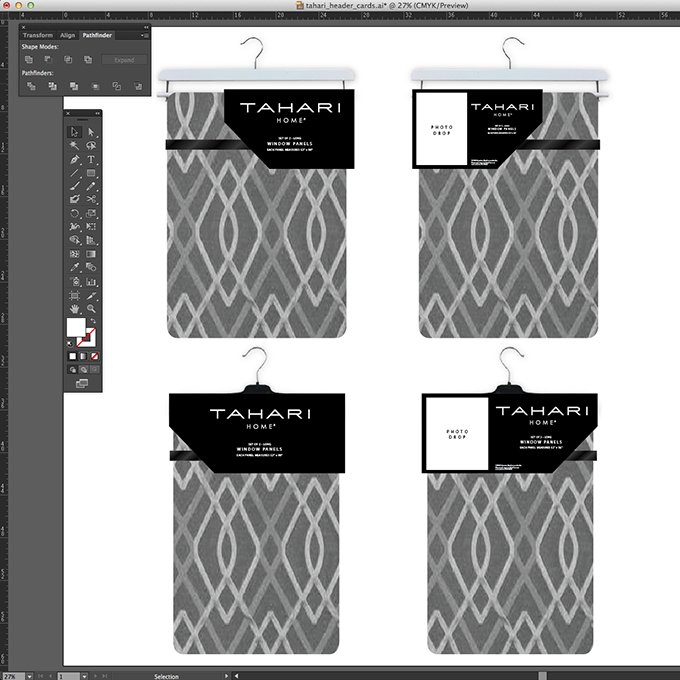This screenshot has width=680, height=680.
Task: Click the Change Screen Mode button
Action: [82, 383]
